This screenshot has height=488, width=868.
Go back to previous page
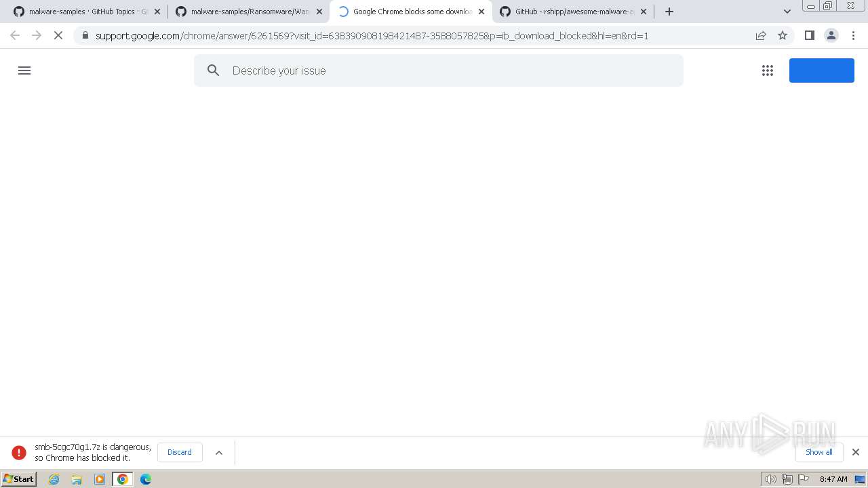[15, 35]
